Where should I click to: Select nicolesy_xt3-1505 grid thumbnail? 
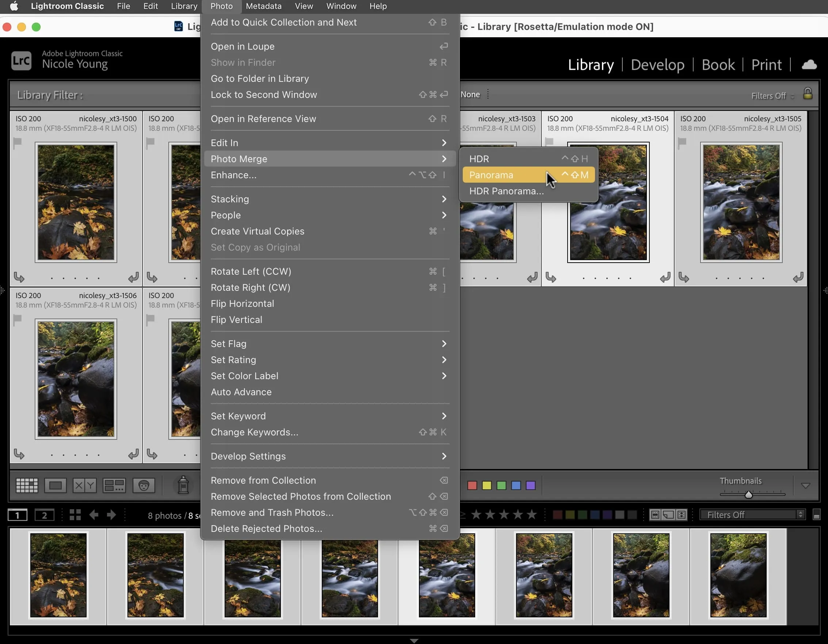coord(741,202)
